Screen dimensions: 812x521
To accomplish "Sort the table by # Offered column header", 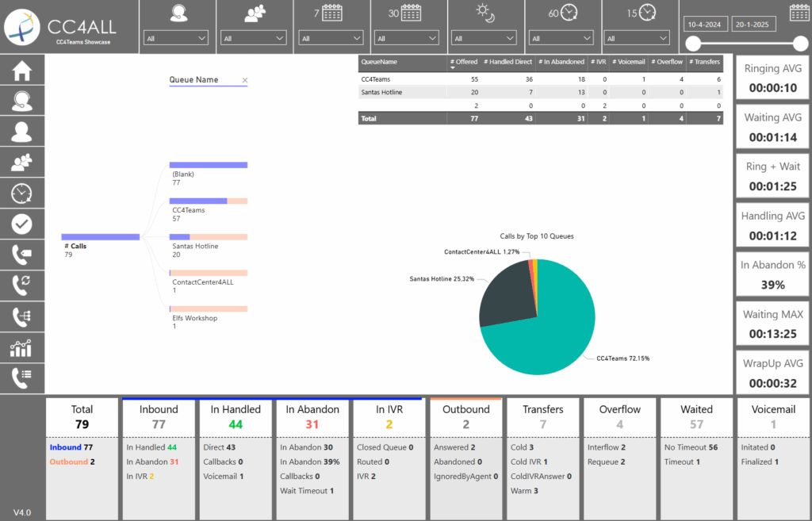I will (464, 62).
